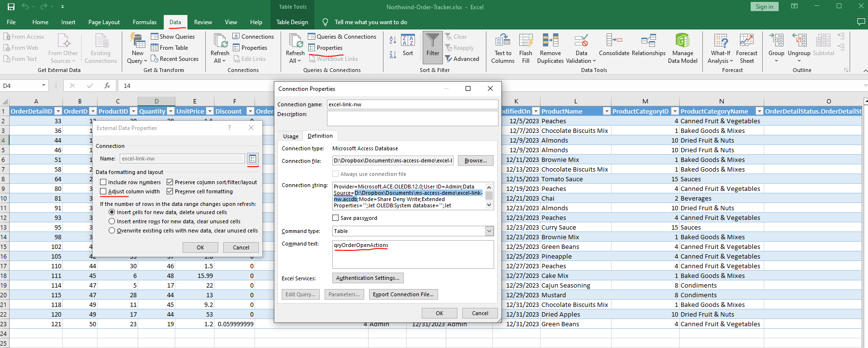Toggle Preserve cell formatting checkbox
868x348 pixels.
[x=170, y=191]
